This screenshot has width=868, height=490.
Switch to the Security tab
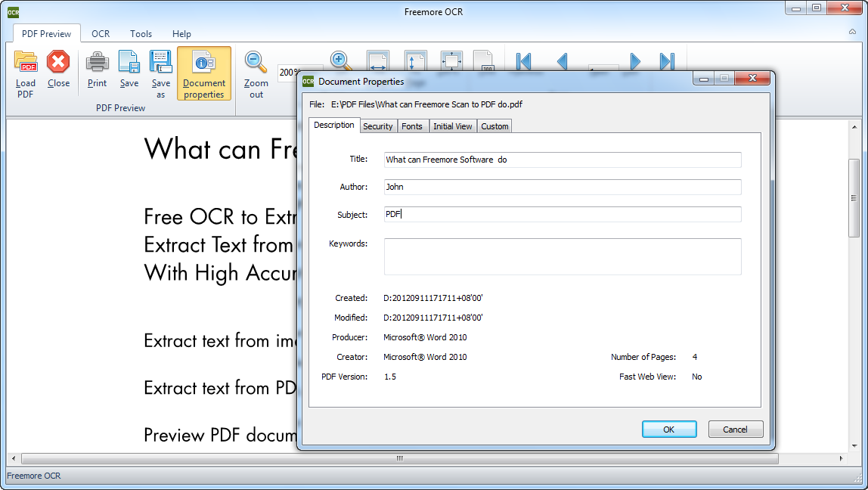click(x=377, y=126)
